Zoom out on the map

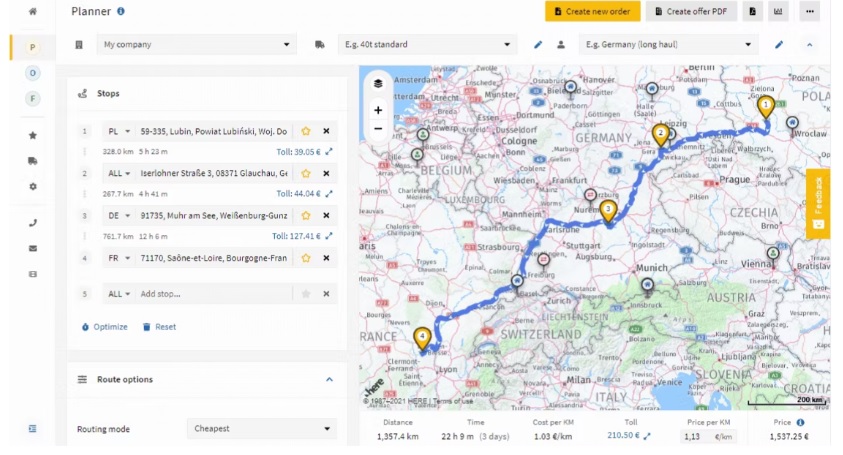[378, 129]
